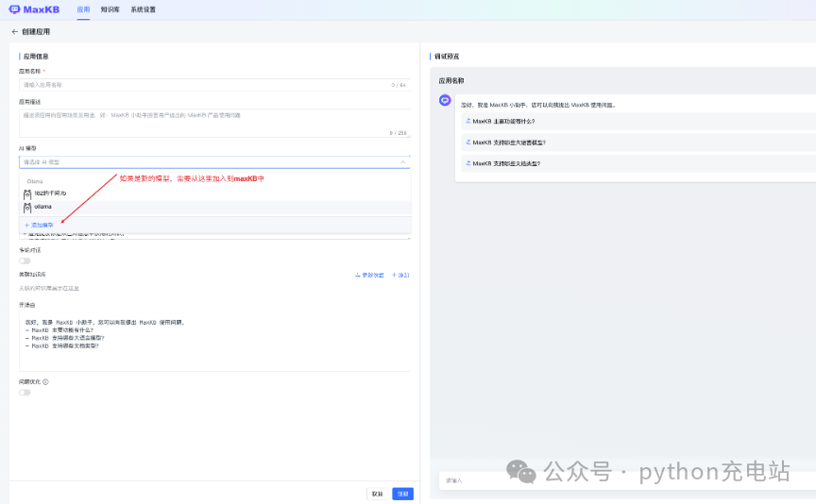Toggle the 问题优化 switch

click(25, 393)
